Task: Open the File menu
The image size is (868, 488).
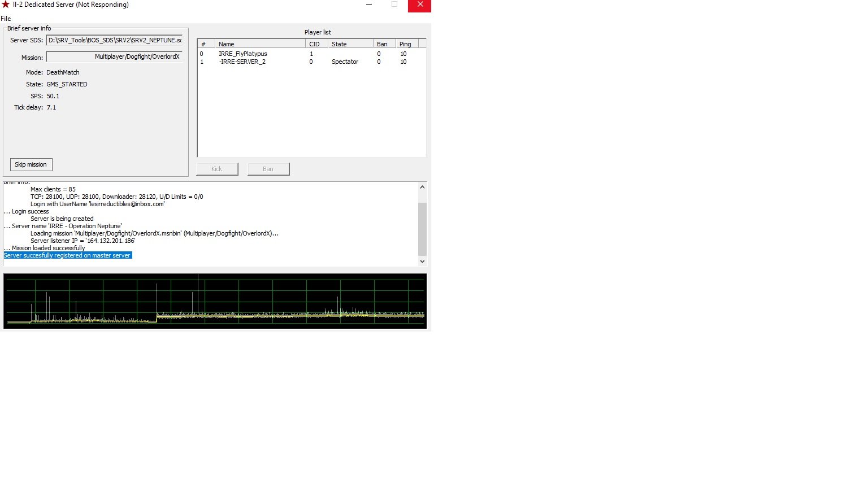Action: pos(6,19)
